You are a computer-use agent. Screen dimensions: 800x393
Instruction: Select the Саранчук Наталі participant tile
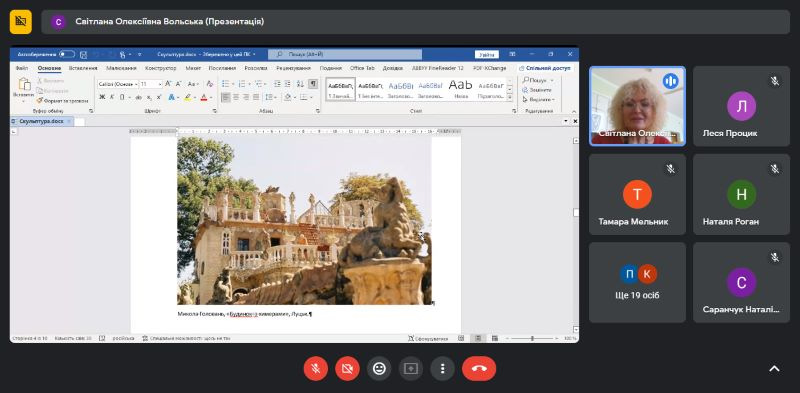[x=741, y=282]
